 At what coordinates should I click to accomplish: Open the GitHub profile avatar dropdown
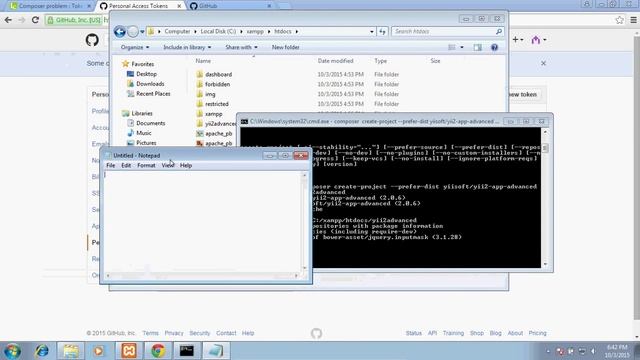pos(538,40)
